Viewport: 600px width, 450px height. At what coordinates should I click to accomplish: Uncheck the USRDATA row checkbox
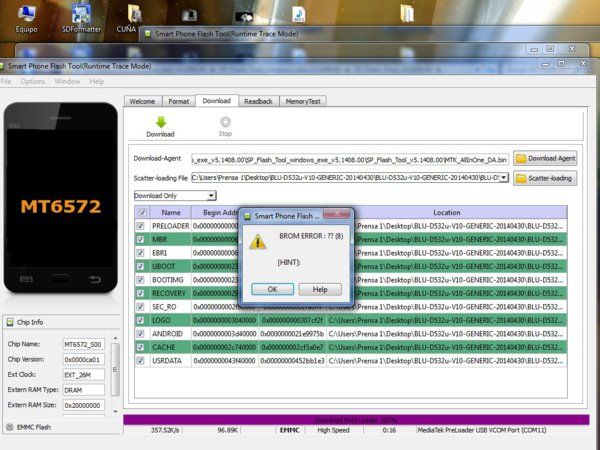pyautogui.click(x=140, y=360)
